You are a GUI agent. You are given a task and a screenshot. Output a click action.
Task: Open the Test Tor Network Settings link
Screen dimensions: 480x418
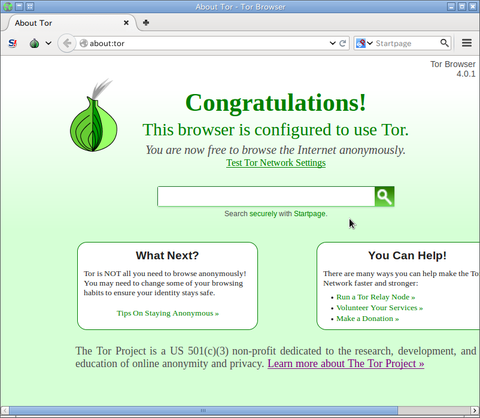[x=276, y=163]
